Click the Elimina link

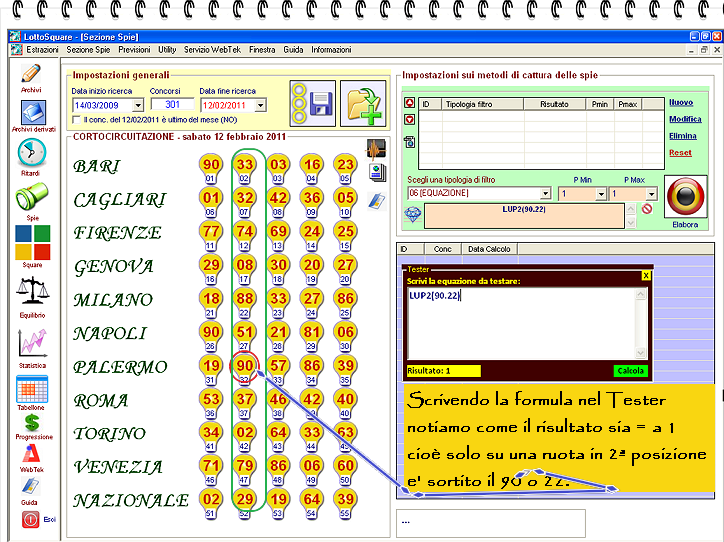[683, 136]
